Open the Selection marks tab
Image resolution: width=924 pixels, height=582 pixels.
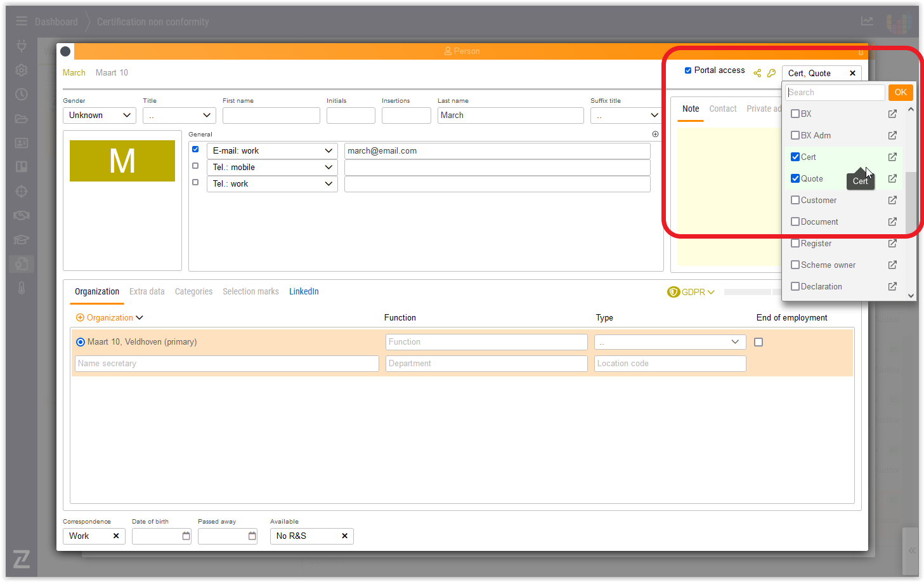click(251, 291)
